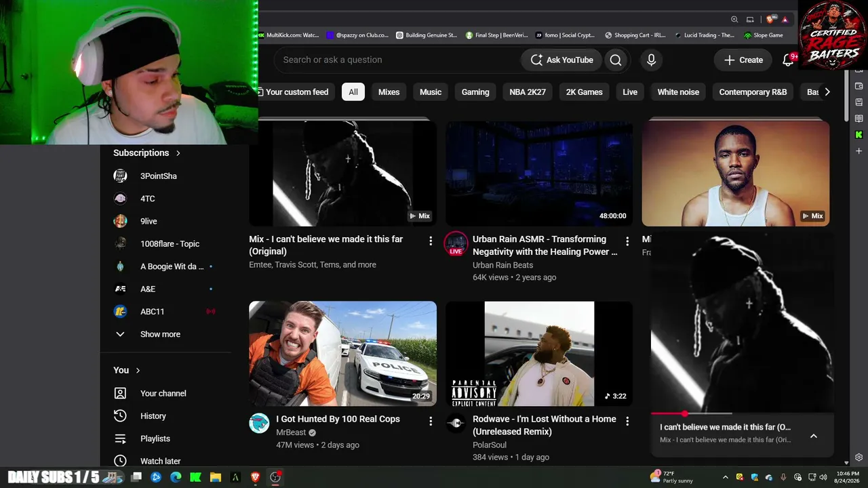Open the Urban Rain ASMR video thumbnail
The height and width of the screenshot is (488, 868).
[x=539, y=174]
